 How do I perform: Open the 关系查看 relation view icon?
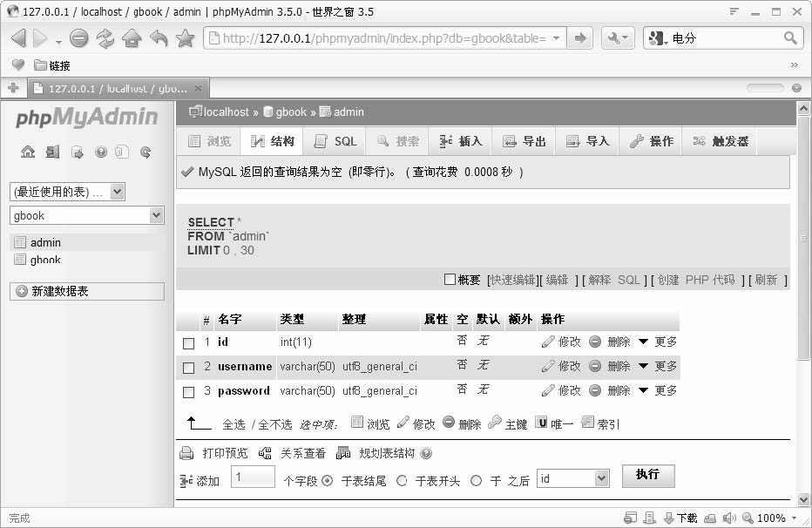[x=265, y=453]
